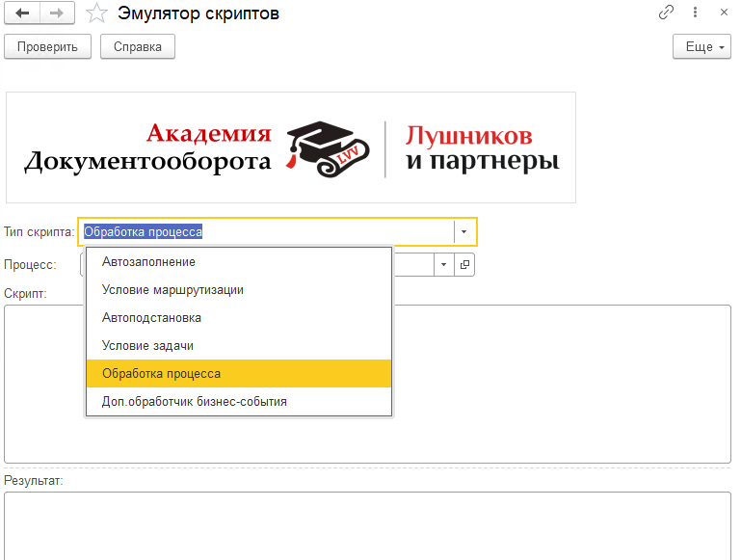Image resolution: width=741 pixels, height=560 pixels.
Task: Select Доп.обработчик бизнес-события option
Action: (x=239, y=401)
